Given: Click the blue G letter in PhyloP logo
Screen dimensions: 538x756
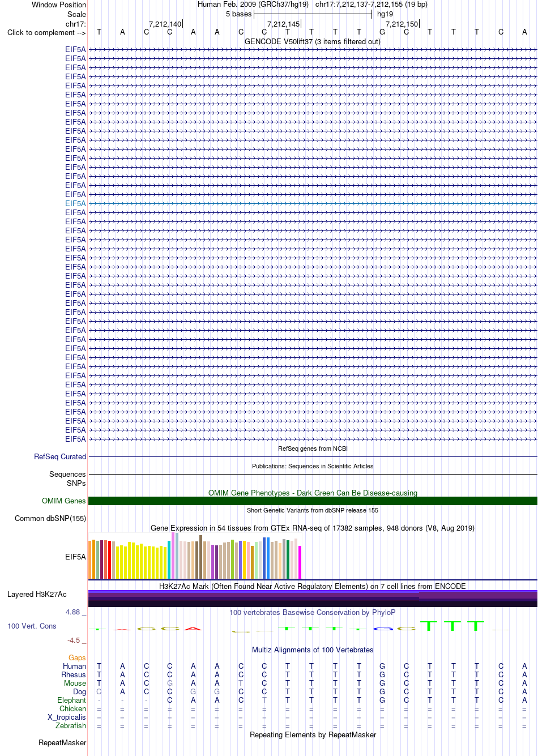Looking at the screenshot, I should click(382, 629).
